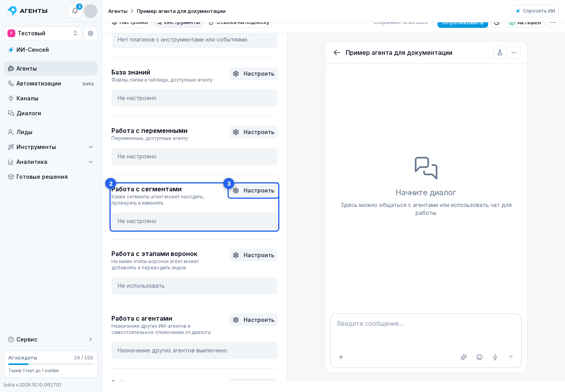Click the Агенты breadcrumb link
565x392 pixels.
pyautogui.click(x=118, y=11)
